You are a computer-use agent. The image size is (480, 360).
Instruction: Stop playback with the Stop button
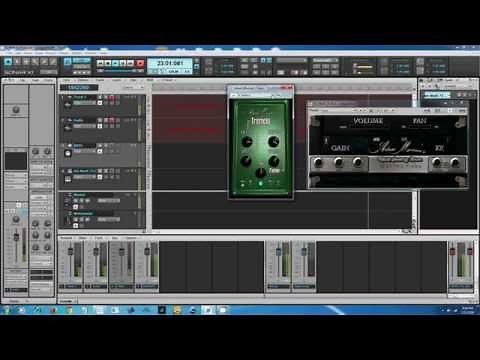(108, 63)
